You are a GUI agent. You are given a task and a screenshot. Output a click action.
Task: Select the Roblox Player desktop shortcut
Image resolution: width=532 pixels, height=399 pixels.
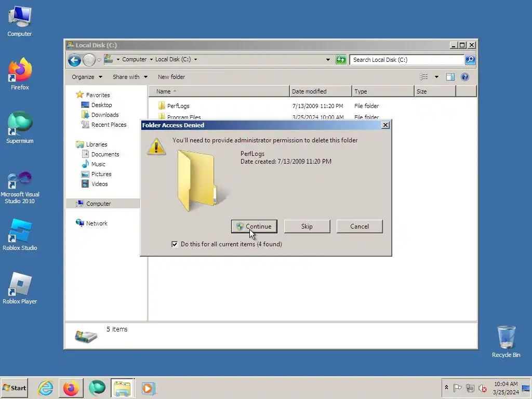[x=20, y=288]
